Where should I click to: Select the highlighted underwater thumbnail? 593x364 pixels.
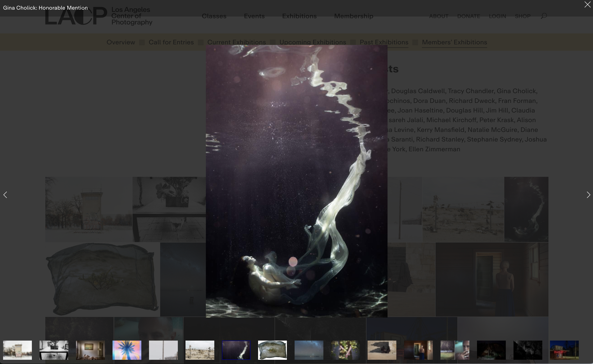(x=236, y=350)
